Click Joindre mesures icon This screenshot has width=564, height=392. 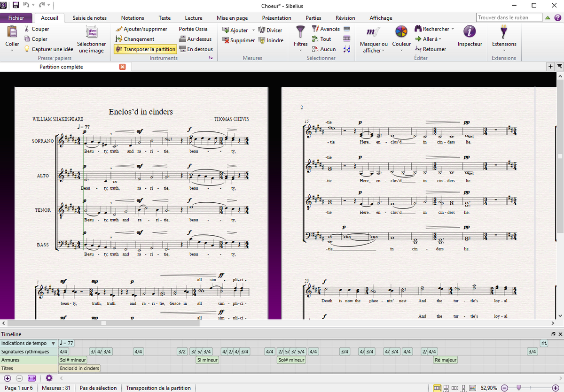point(262,40)
